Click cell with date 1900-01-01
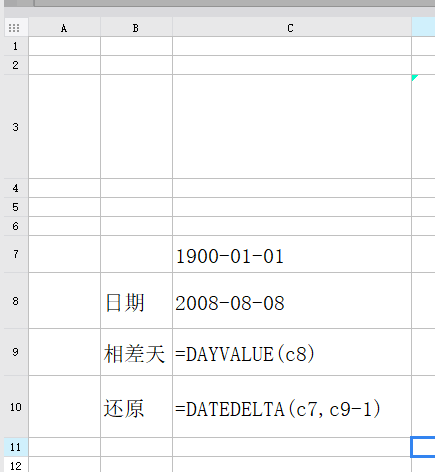Screen dimensions: 435x472 [292, 254]
